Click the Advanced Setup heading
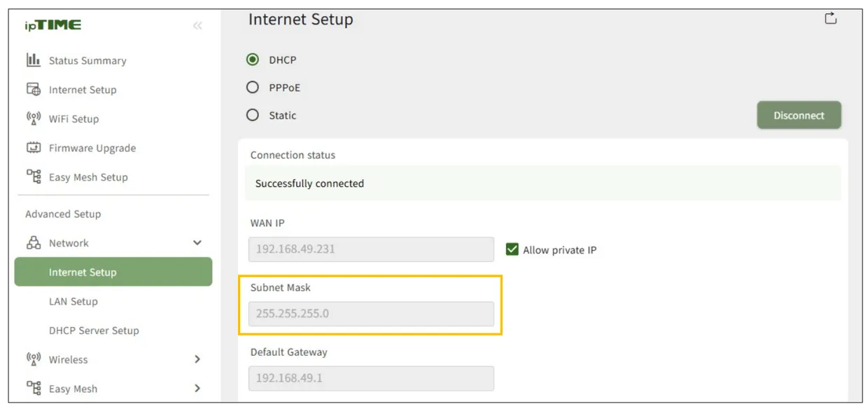The image size is (868, 411). click(63, 214)
